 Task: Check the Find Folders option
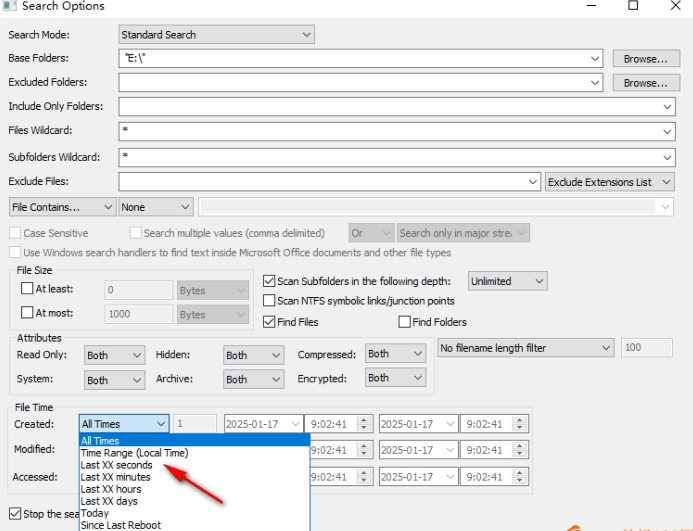[405, 322]
